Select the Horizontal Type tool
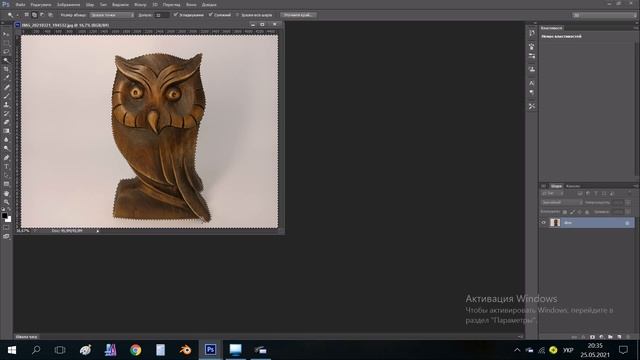640x360 pixels. click(6, 167)
